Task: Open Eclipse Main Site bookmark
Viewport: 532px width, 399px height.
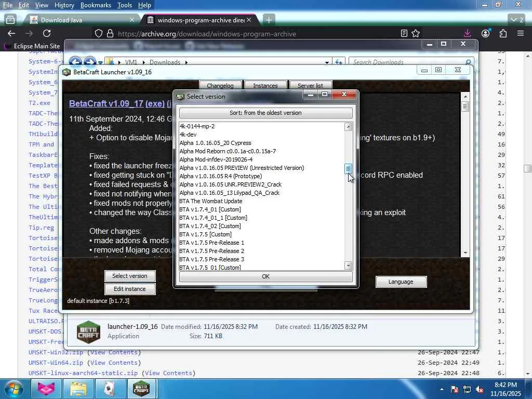Action: point(32,46)
